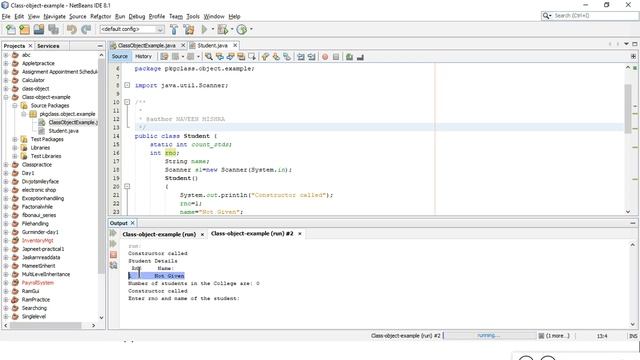
Task: Switch to the Services tab
Action: point(48,46)
